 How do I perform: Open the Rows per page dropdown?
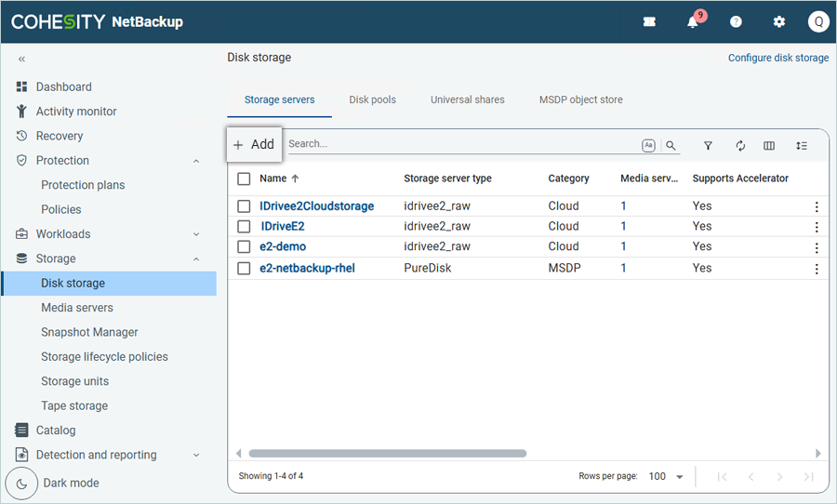pyautogui.click(x=666, y=476)
